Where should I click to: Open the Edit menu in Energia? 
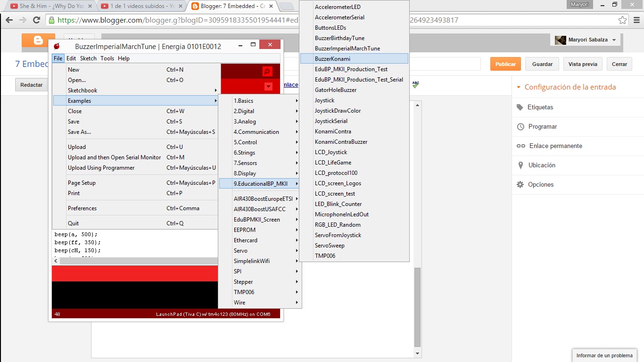click(x=71, y=58)
